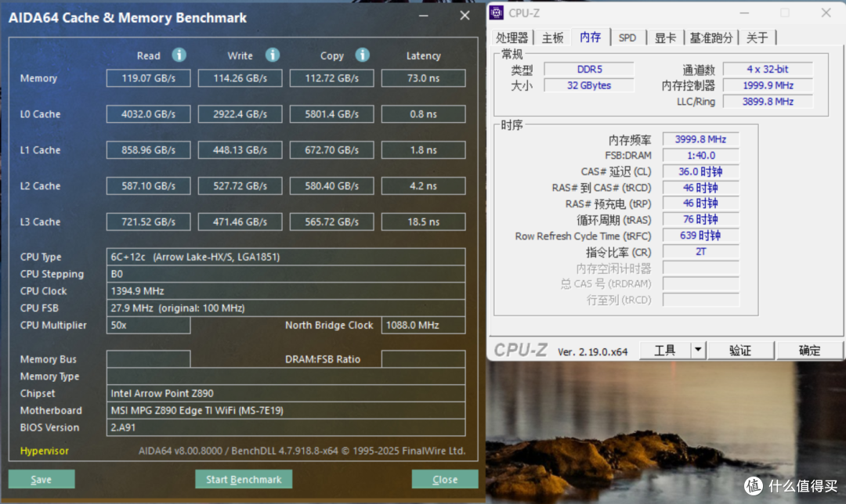Image resolution: width=846 pixels, height=504 pixels.
Task: Open the 主板 tab in CPU-Z
Action: (552, 38)
